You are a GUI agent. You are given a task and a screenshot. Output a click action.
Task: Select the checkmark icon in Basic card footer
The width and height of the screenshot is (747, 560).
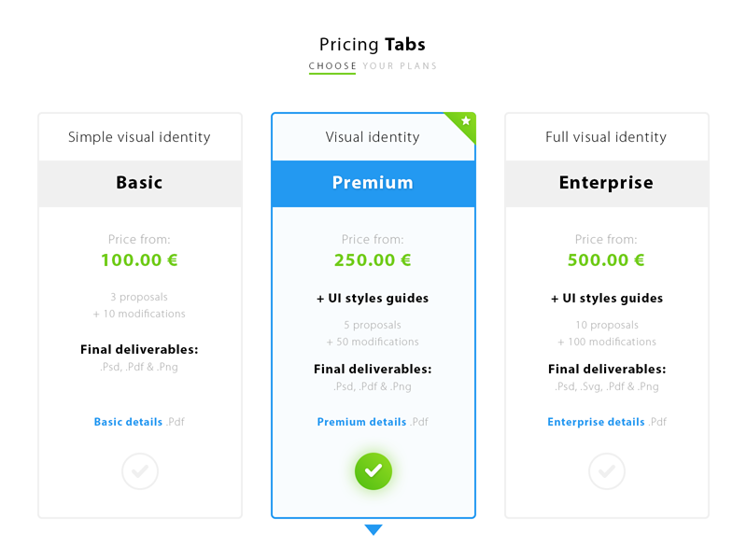(x=140, y=471)
